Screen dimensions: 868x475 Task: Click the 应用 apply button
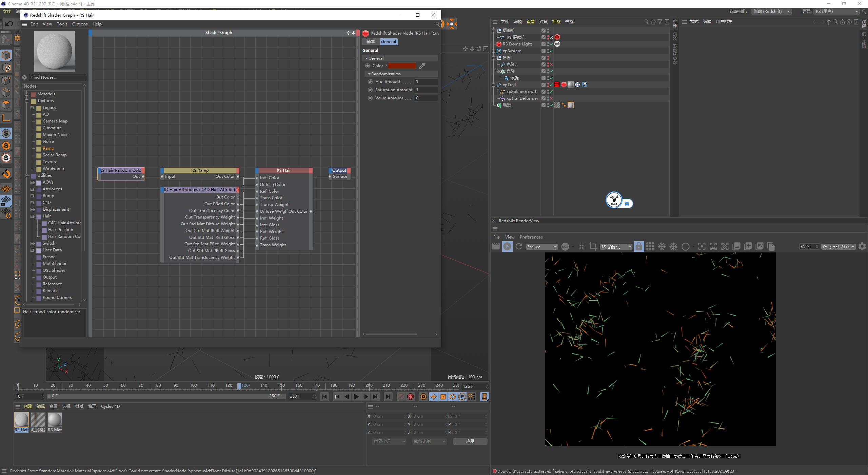[x=470, y=441]
